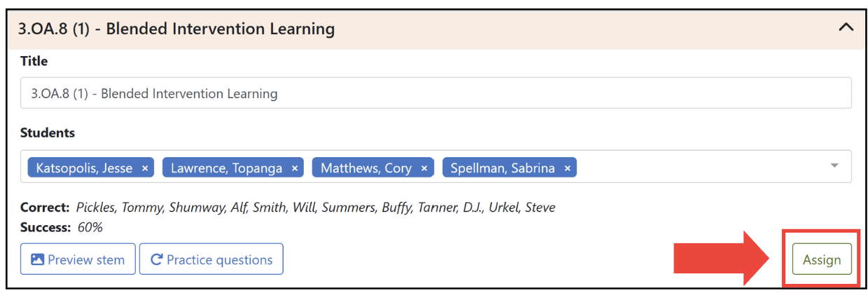Collapse the 3.OA.8 panel chevron
Image resolution: width=868 pixels, height=293 pixels.
tap(846, 28)
